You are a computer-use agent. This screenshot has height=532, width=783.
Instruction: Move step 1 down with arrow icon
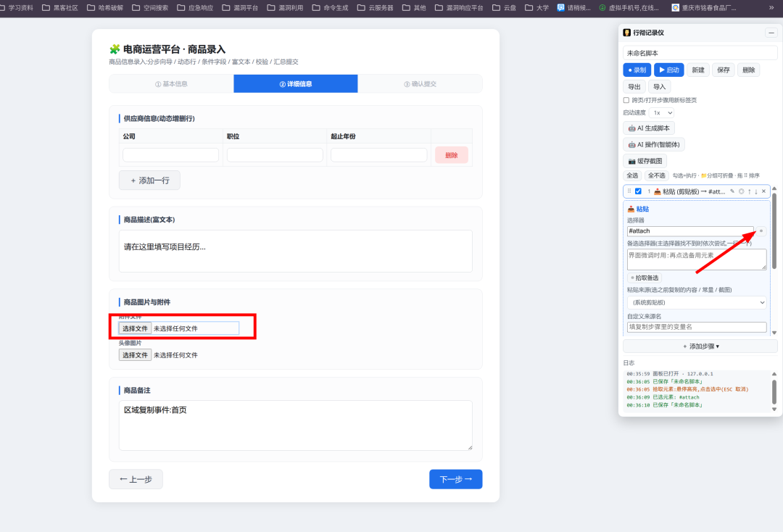(x=756, y=191)
